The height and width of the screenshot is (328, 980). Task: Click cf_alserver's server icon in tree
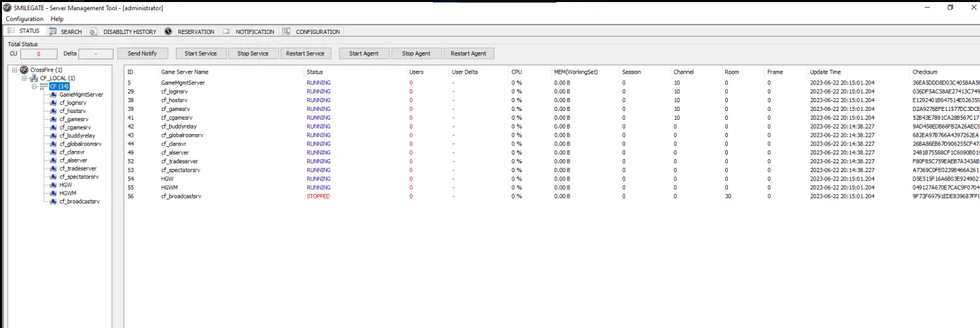54,160
